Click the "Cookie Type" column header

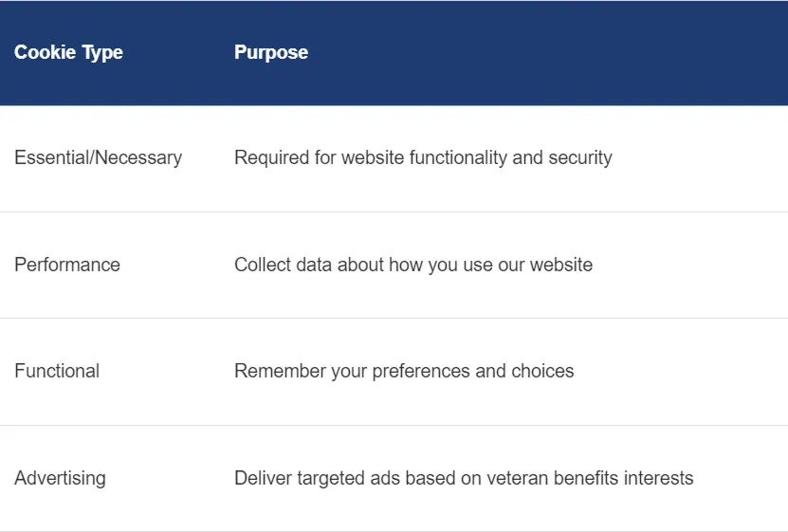tap(68, 52)
